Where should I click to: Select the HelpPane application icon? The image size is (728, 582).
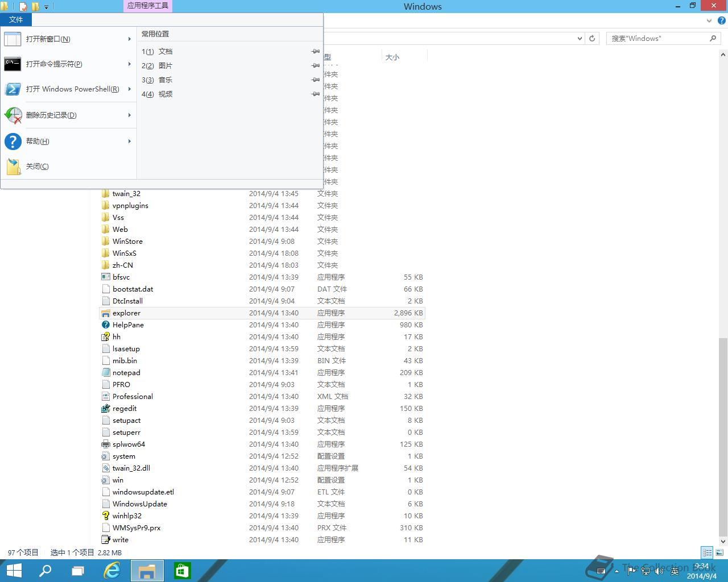(105, 325)
